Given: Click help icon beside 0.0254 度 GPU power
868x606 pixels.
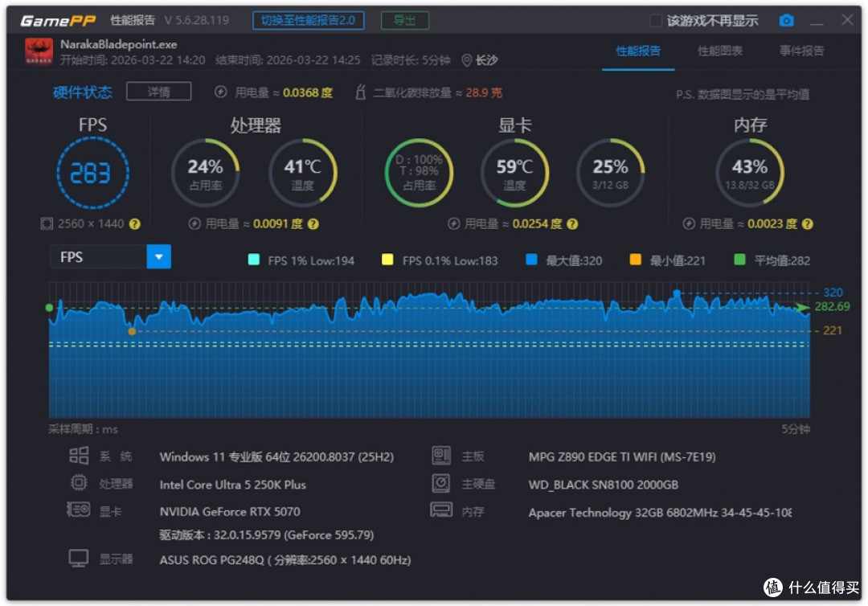Looking at the screenshot, I should tap(572, 224).
